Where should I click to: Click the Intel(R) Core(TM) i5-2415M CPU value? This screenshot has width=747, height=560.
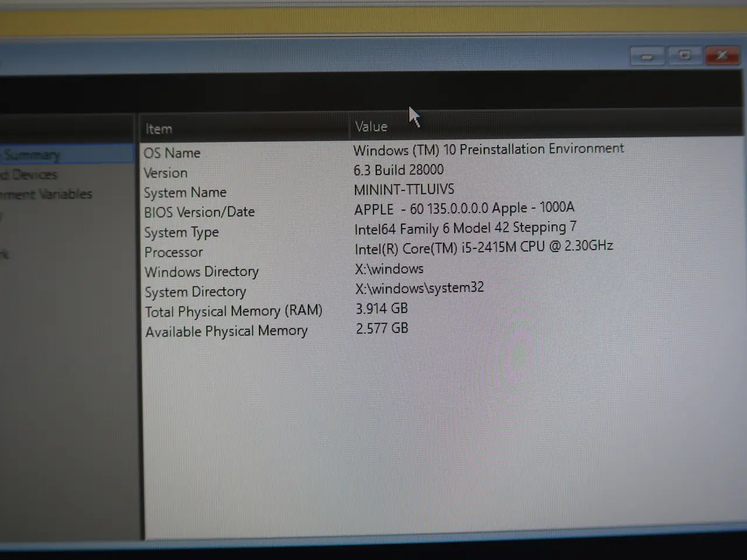tap(484, 247)
